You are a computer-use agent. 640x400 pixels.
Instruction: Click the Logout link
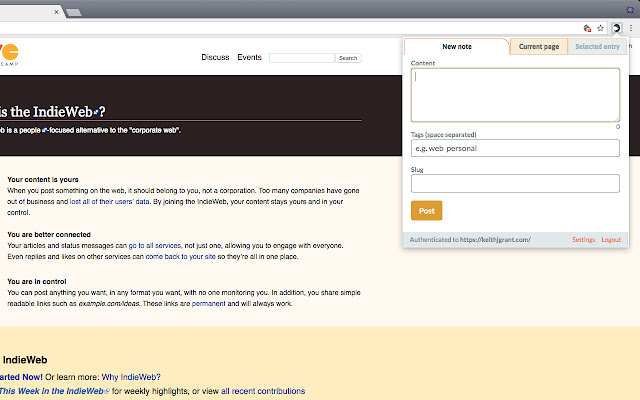[611, 240]
